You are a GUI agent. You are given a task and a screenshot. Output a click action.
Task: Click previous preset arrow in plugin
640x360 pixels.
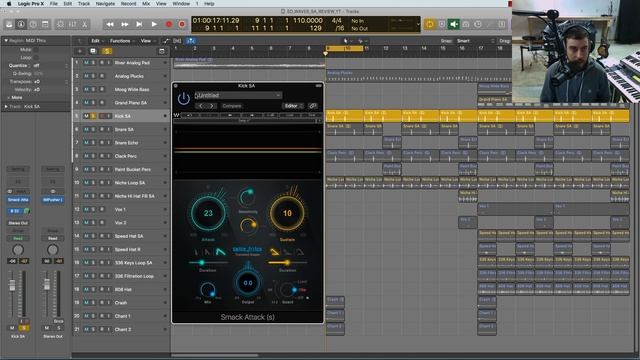tap(201, 106)
